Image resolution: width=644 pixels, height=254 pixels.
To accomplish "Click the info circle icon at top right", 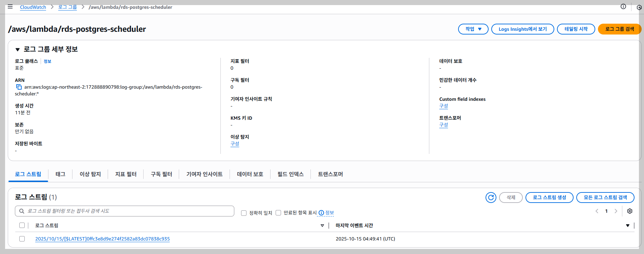I will pyautogui.click(x=623, y=7).
